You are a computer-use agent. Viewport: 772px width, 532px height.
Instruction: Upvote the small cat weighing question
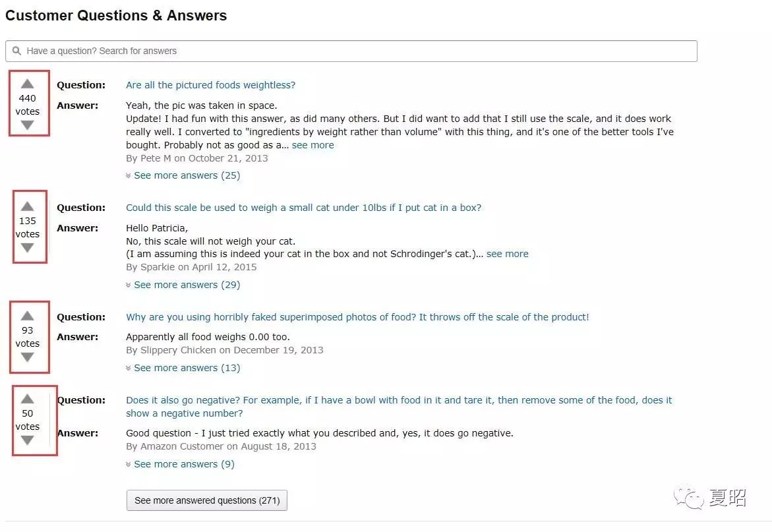click(27, 206)
